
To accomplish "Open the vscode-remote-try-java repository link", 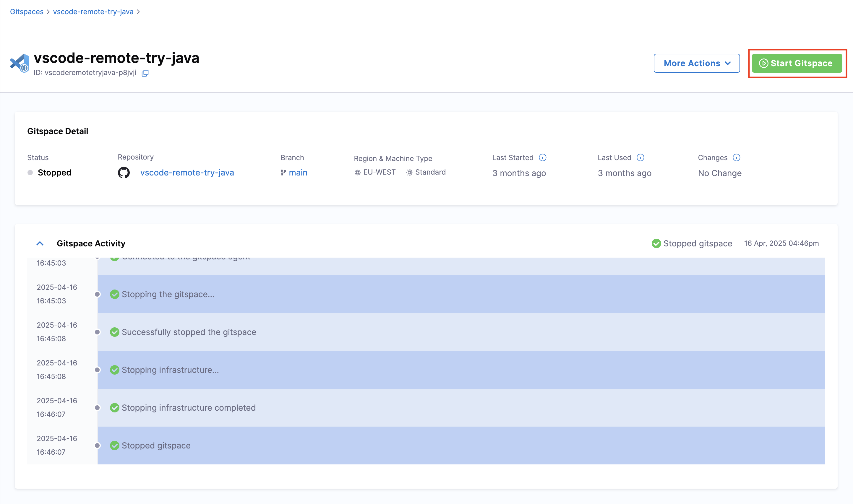I will [187, 173].
